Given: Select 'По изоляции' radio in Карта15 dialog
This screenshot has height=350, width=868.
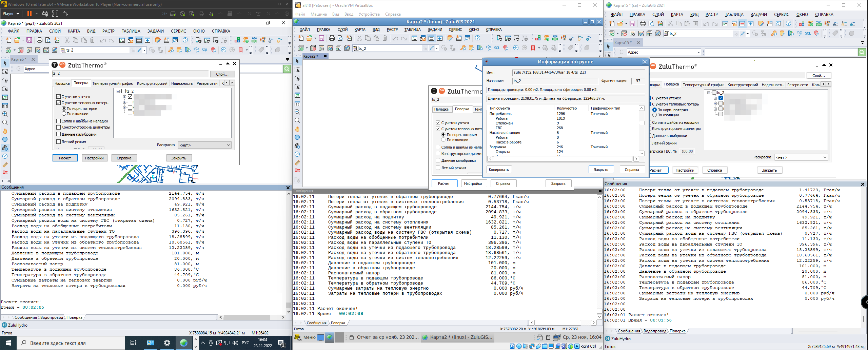Looking at the screenshot, I should click(654, 115).
